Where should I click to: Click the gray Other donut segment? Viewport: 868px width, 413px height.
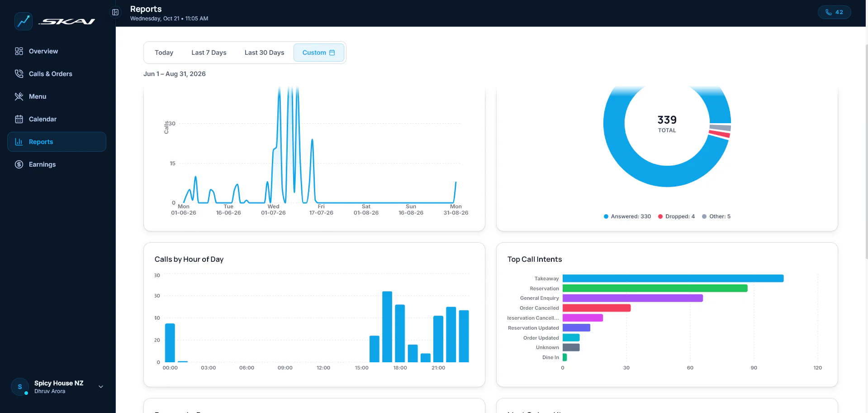click(721, 128)
